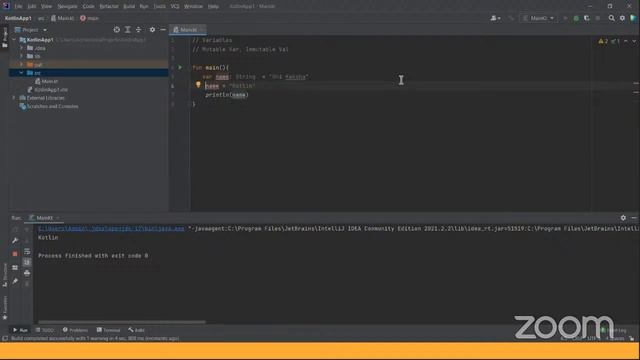Image resolution: width=640 pixels, height=360 pixels.
Task: Click KotlinApp1 in navigation breadcrumb
Action: coord(18,18)
